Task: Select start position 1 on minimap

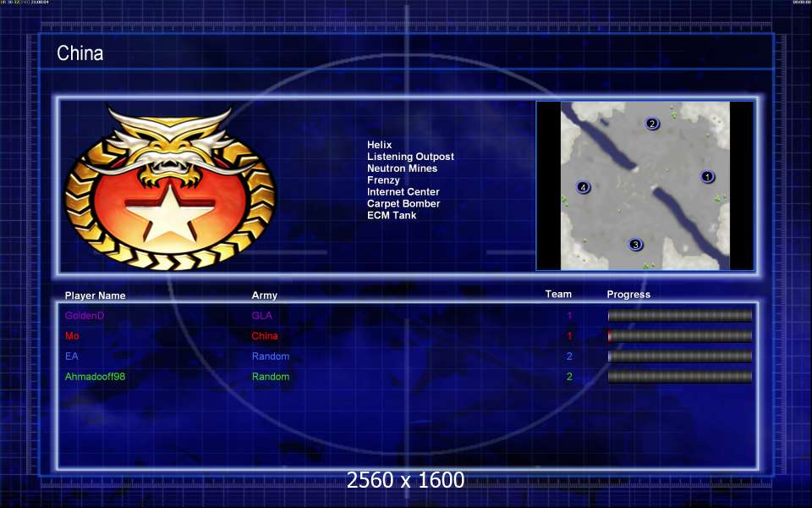Action: click(x=707, y=177)
